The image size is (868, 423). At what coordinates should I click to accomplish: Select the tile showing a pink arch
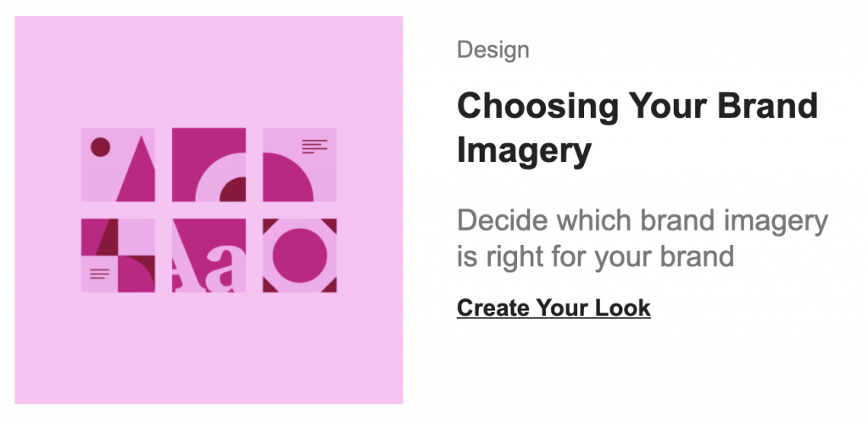coord(209,164)
